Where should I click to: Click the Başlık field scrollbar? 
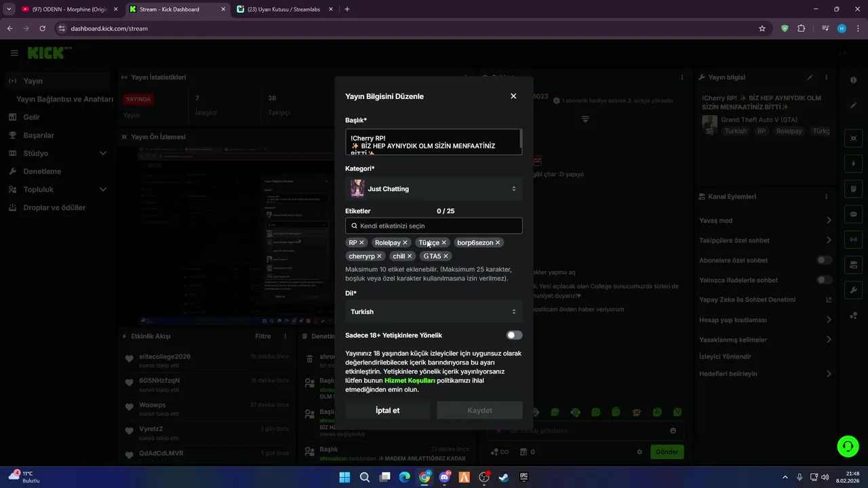pyautogui.click(x=520, y=140)
